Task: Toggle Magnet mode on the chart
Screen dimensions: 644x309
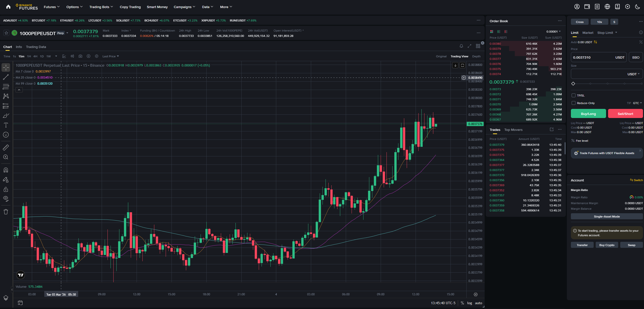Action: click(6, 170)
